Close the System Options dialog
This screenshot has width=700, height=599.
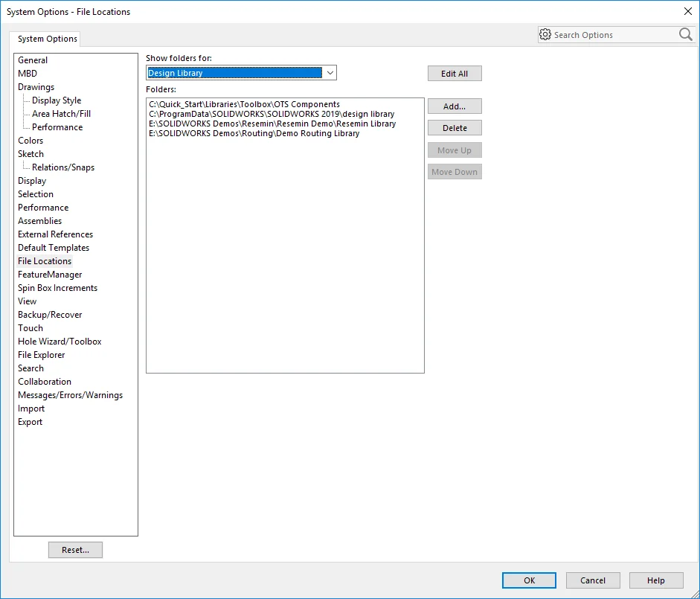point(687,11)
